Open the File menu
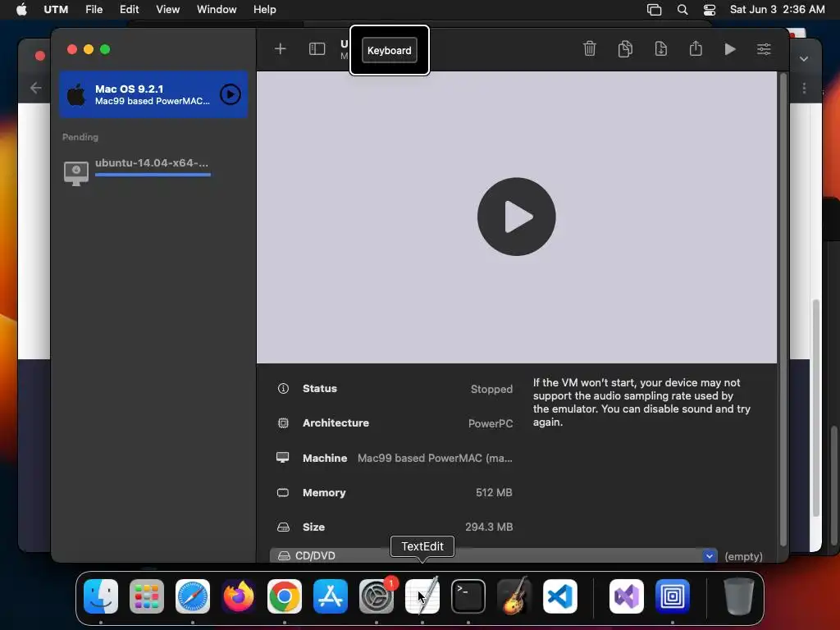 point(94,9)
